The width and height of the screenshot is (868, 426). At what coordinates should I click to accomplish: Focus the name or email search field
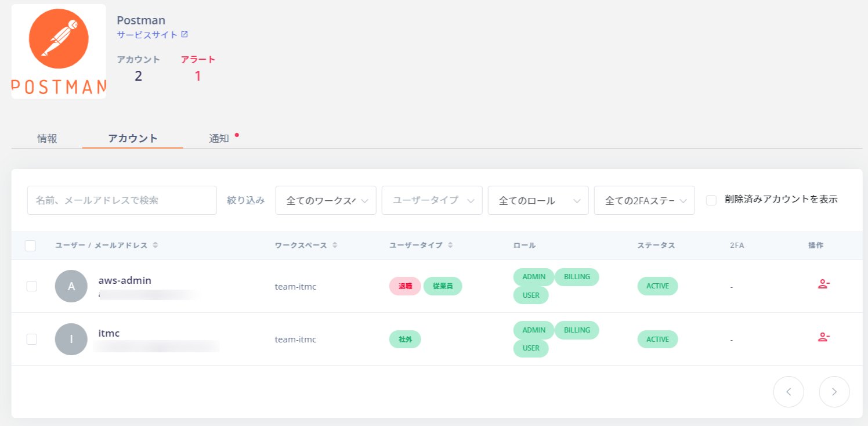(x=122, y=200)
